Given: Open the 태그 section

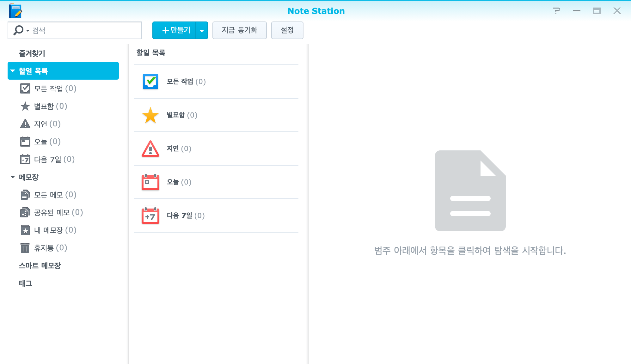Looking at the screenshot, I should (x=26, y=283).
